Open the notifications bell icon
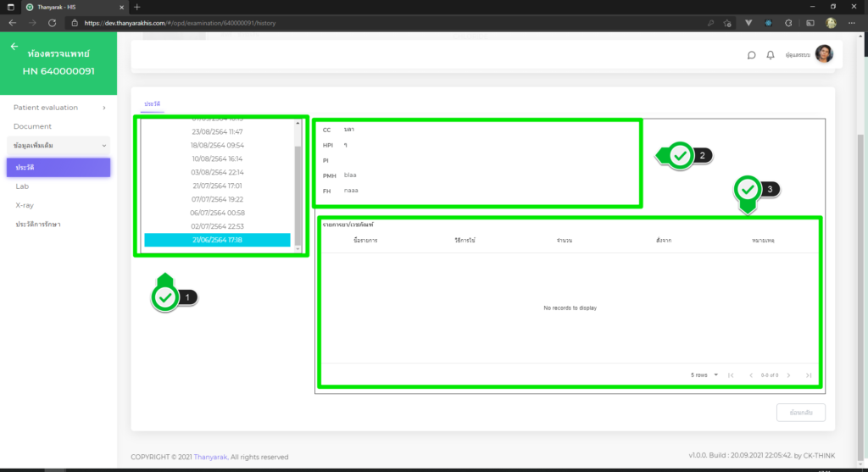 771,55
